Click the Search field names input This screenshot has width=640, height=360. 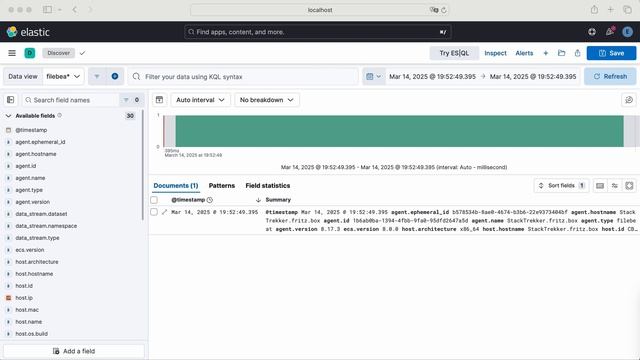[71, 100]
